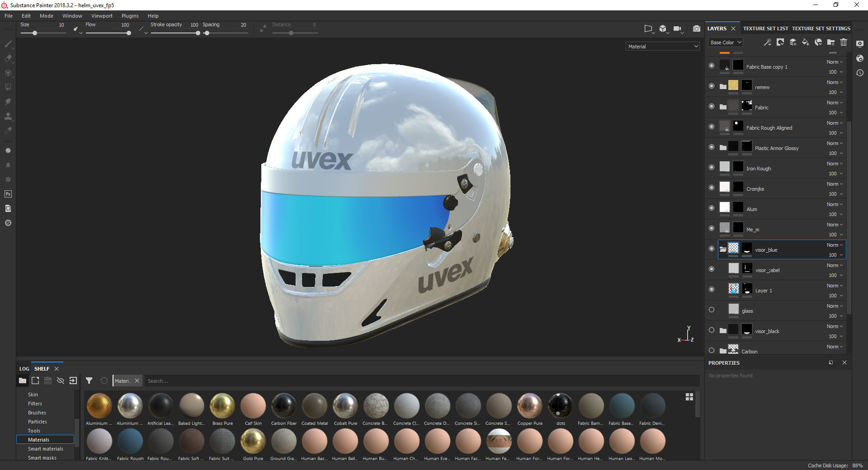Open the Material viewport mode dropdown
868x470 pixels.
point(663,46)
